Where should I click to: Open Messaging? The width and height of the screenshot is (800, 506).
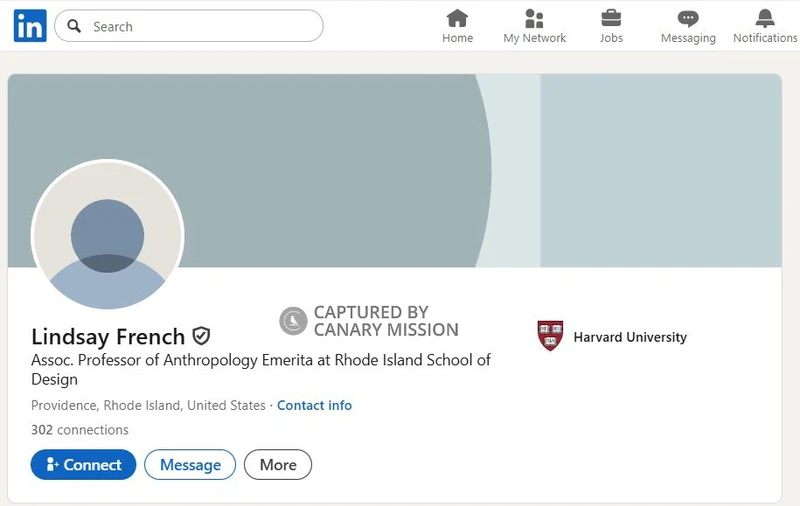pyautogui.click(x=688, y=27)
